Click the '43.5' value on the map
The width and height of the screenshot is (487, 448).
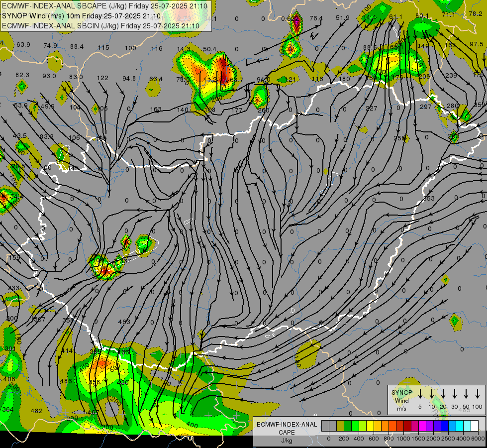pyautogui.click(x=19, y=136)
